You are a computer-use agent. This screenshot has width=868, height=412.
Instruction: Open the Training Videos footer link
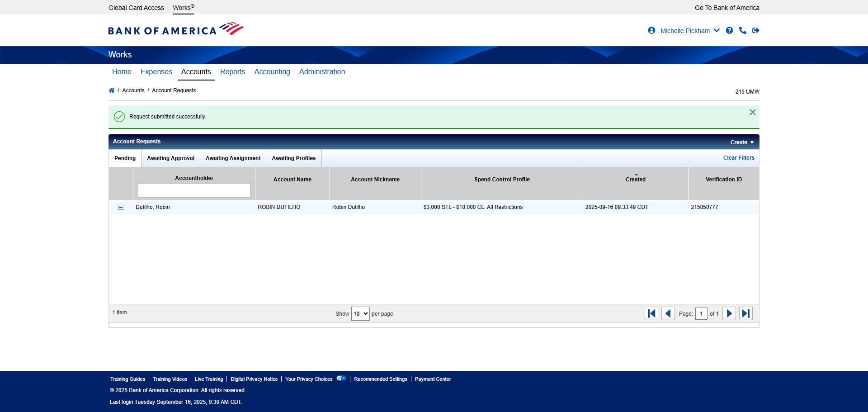(170, 379)
